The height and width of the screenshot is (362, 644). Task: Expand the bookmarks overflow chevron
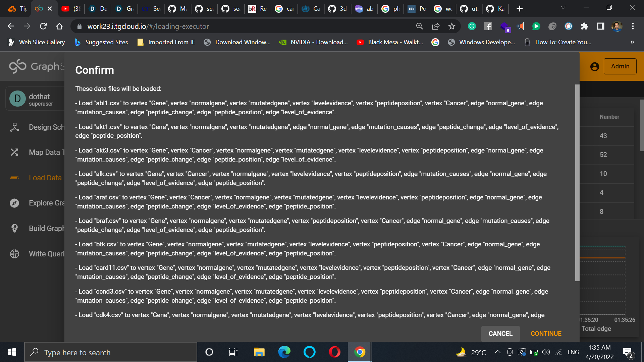pyautogui.click(x=632, y=42)
